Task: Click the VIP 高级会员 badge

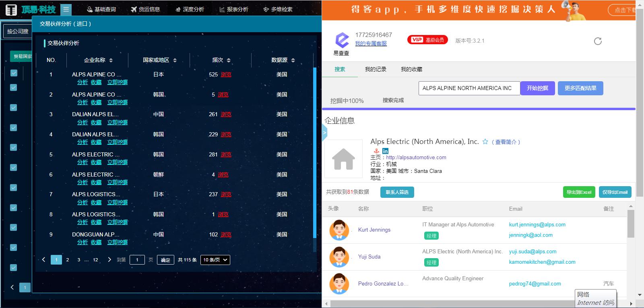Action: coord(427,39)
